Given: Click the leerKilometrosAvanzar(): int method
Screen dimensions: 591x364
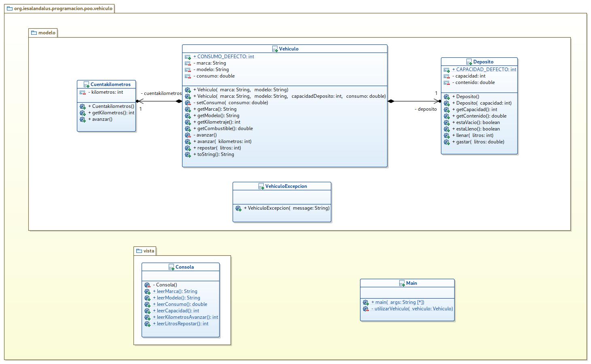Looking at the screenshot, I should coord(185,317).
